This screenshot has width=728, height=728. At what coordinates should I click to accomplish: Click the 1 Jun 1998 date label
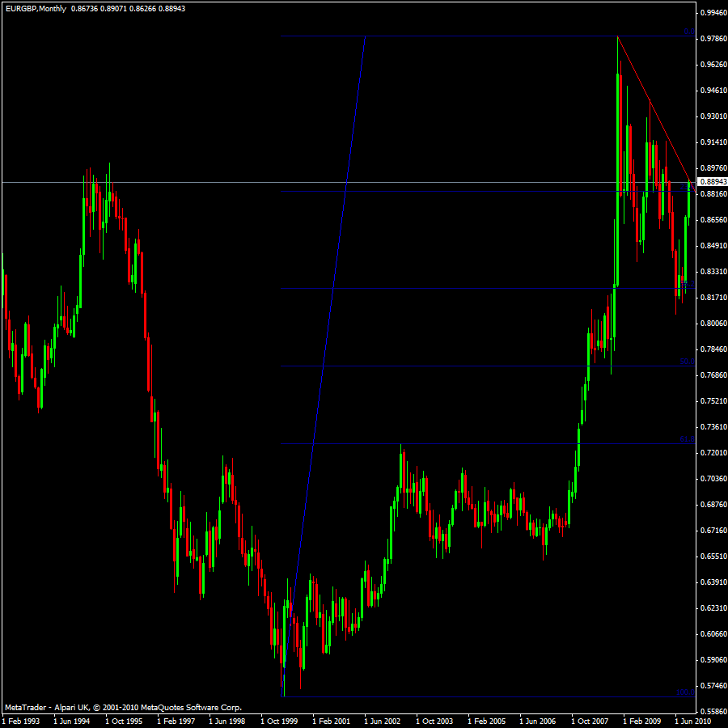pos(227,722)
